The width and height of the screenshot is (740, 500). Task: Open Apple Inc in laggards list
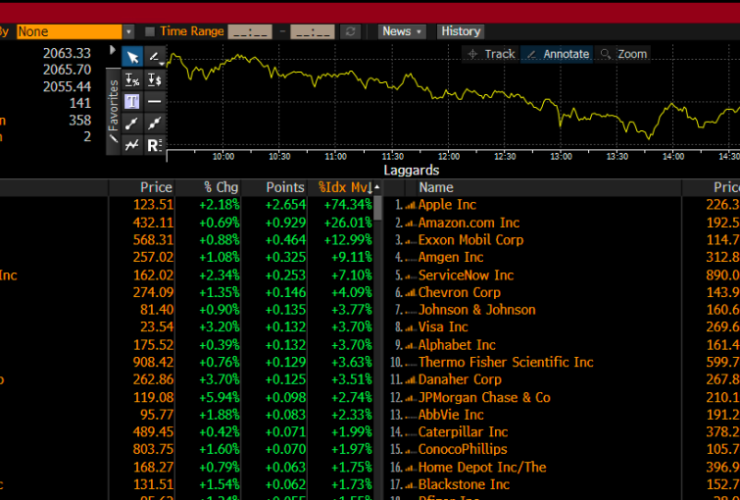point(447,205)
